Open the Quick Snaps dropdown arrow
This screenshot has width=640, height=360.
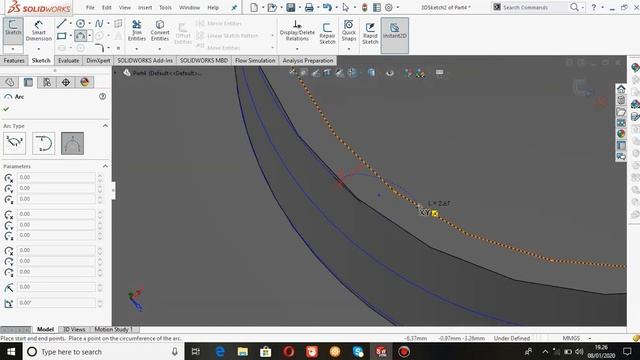point(349,49)
